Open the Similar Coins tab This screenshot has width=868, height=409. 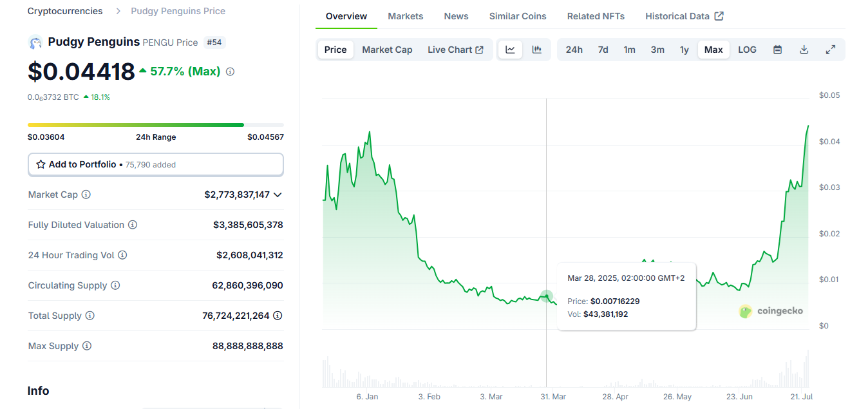(518, 16)
